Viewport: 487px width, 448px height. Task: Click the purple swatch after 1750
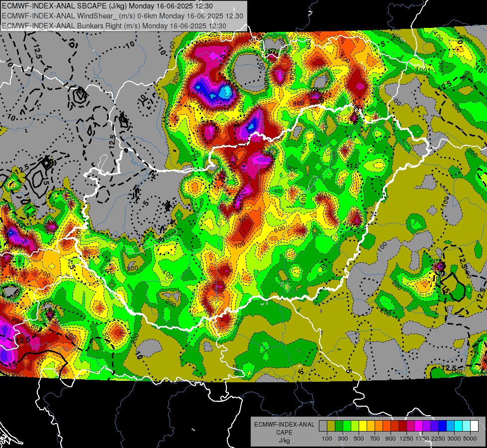coord(426,426)
